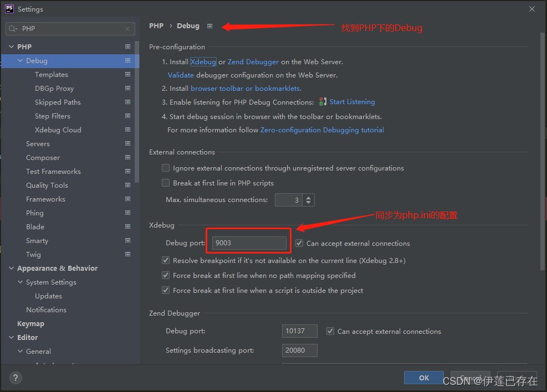Click the project-level icon on Debug row
This screenshot has width=547, height=392.
tap(127, 61)
